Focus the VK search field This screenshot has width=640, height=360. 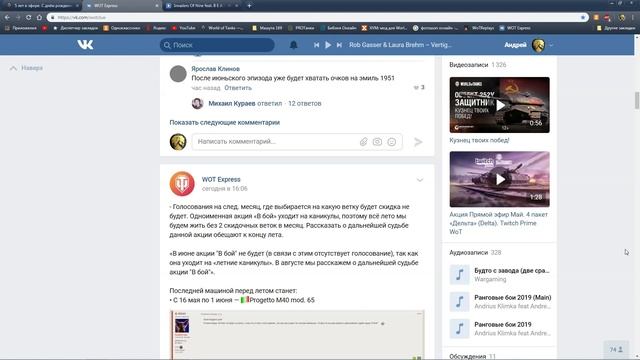(x=217, y=45)
